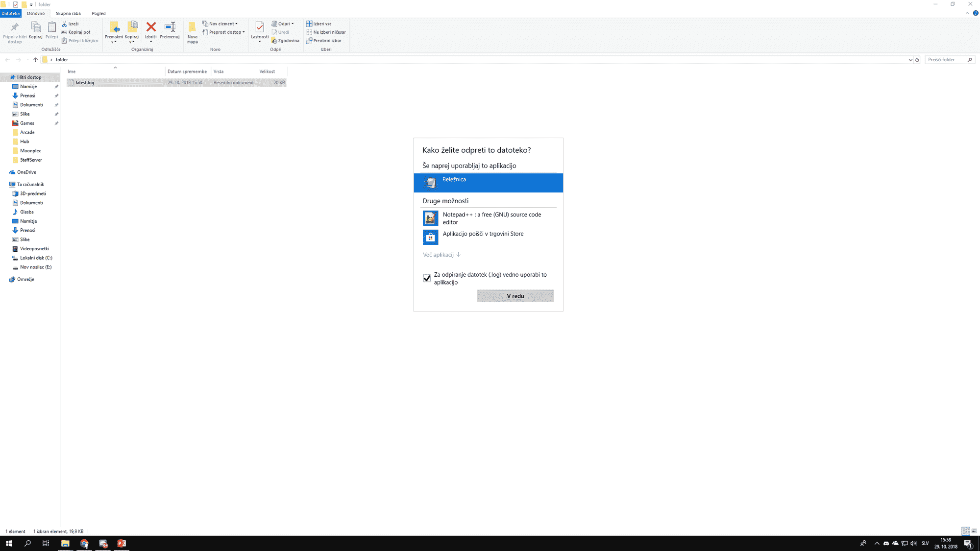The width and height of the screenshot is (980, 551).
Task: Sort by Vrsta column header
Action: [234, 72]
